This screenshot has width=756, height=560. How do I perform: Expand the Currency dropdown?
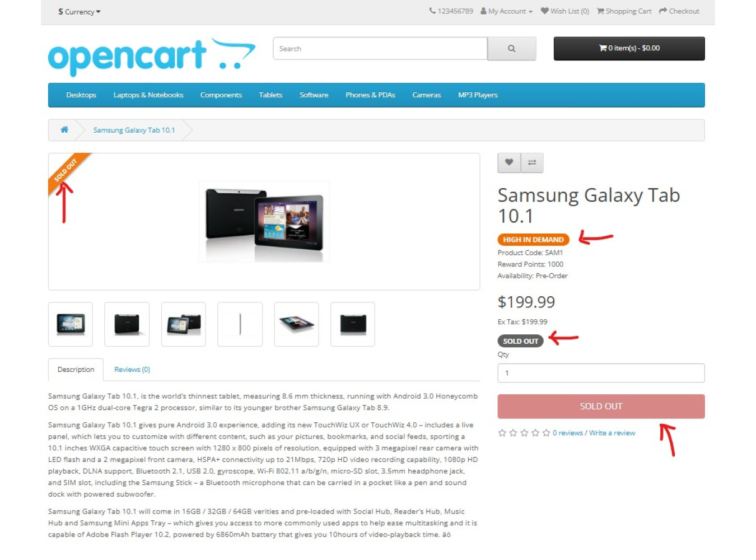pyautogui.click(x=80, y=12)
